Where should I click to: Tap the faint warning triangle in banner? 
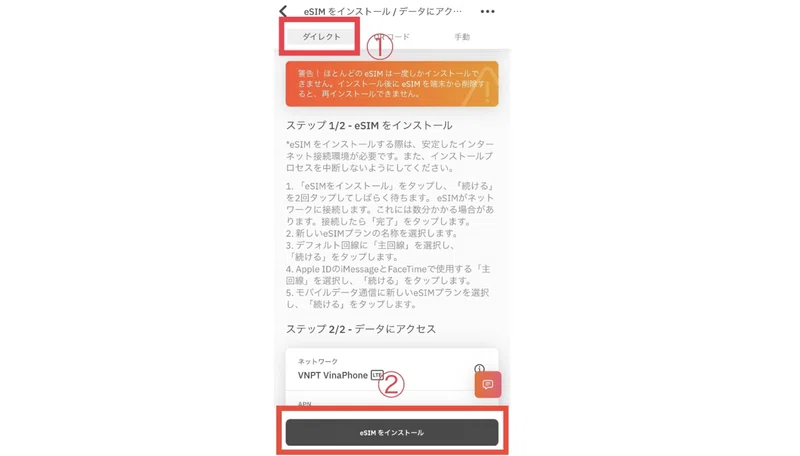pos(480,88)
